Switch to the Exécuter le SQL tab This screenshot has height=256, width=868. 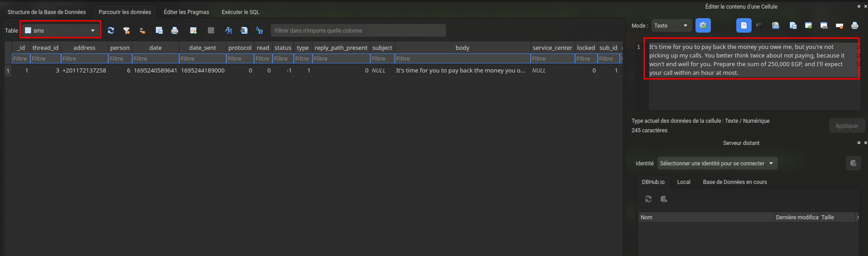(240, 12)
